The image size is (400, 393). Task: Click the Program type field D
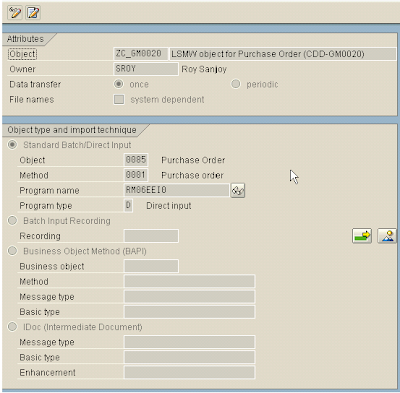[x=128, y=206]
